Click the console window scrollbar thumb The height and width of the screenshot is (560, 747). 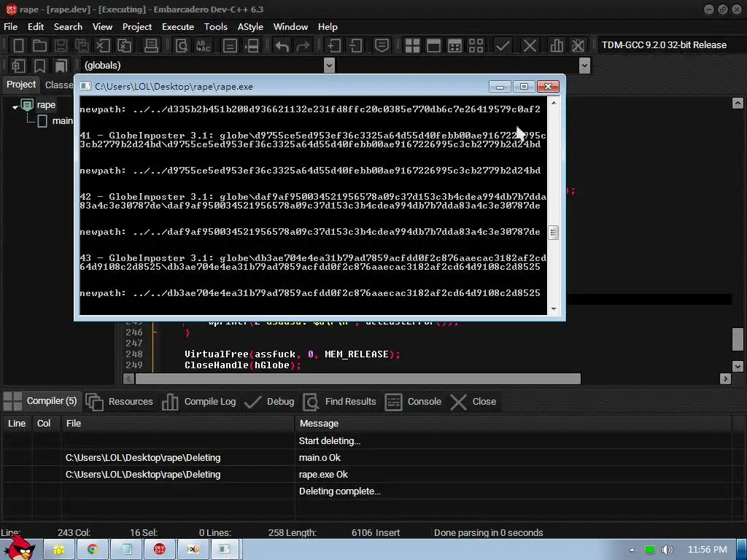[553, 233]
